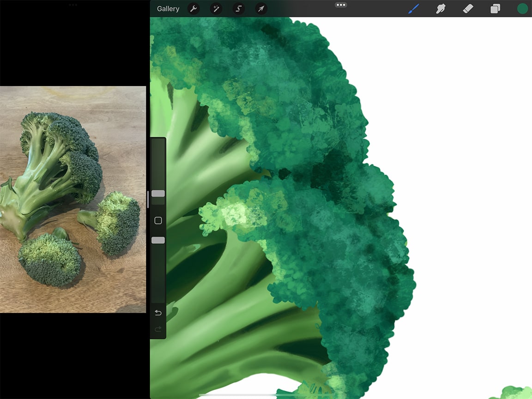Viewport: 532px width, 399px height.
Task: Tap the undo arrow on the sidebar
Action: click(157, 313)
